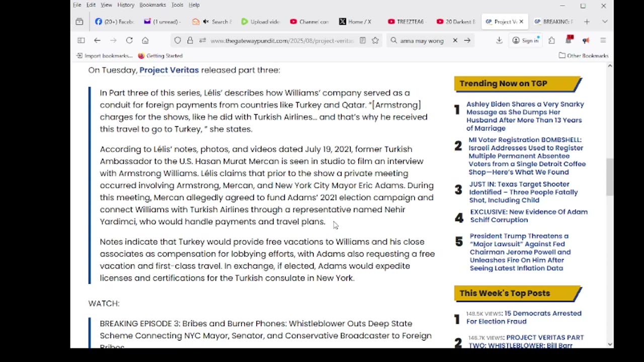Open the Extensions puzzle icon
Screen dimensions: 644x362
point(552,40)
